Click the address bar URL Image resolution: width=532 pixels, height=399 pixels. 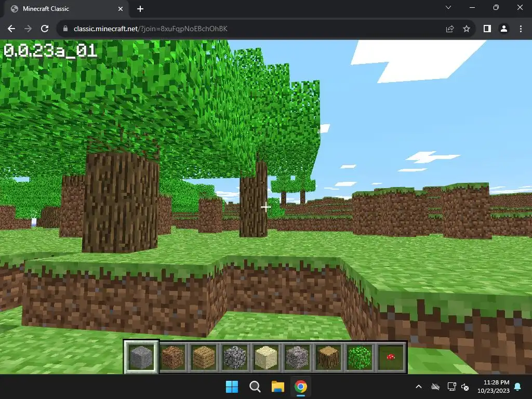tap(151, 29)
